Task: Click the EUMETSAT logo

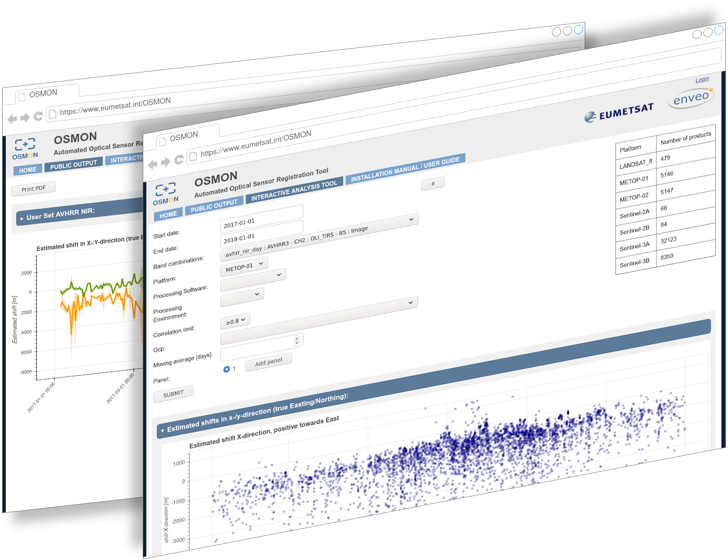Action: pyautogui.click(x=619, y=113)
